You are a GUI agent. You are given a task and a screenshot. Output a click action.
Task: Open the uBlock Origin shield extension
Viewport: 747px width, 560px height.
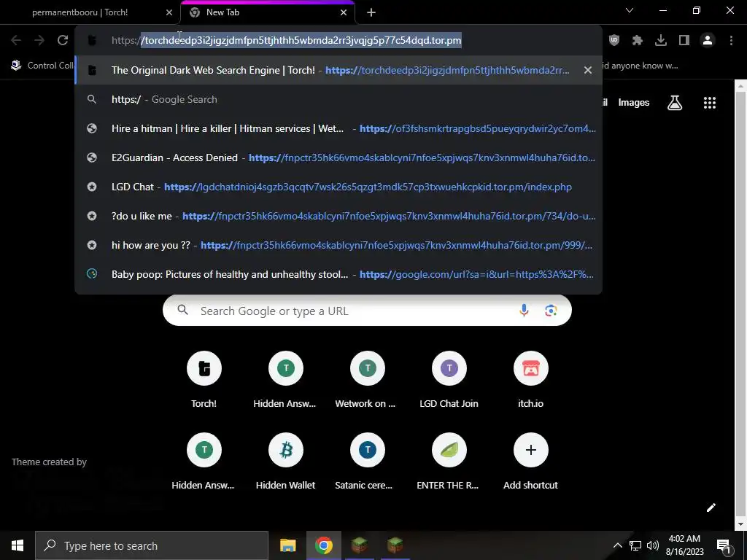tap(614, 41)
